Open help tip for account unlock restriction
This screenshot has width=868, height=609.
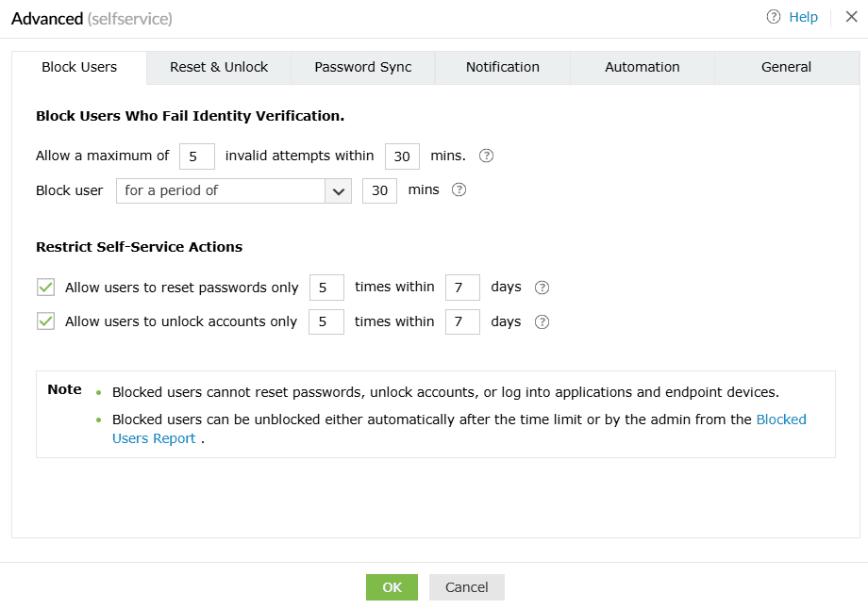(x=541, y=321)
